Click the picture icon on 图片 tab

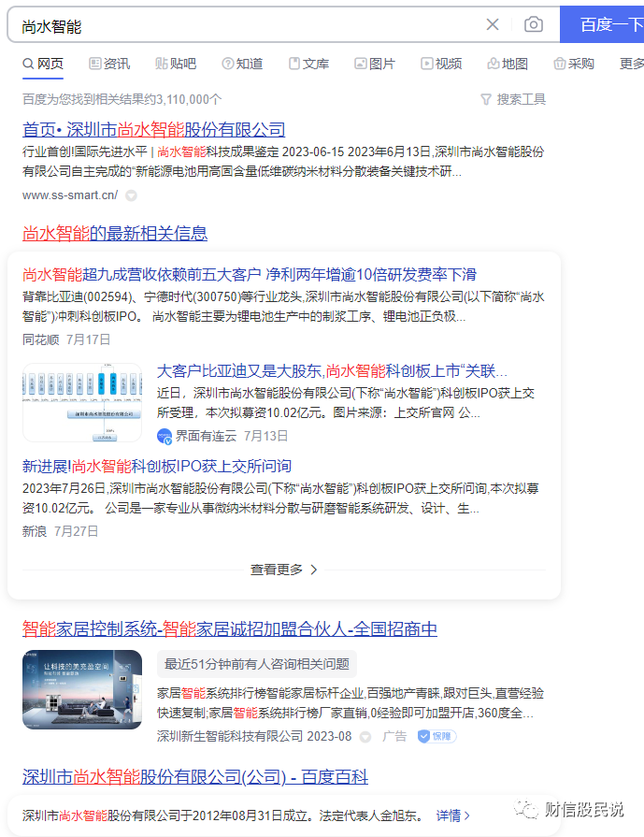tap(360, 64)
